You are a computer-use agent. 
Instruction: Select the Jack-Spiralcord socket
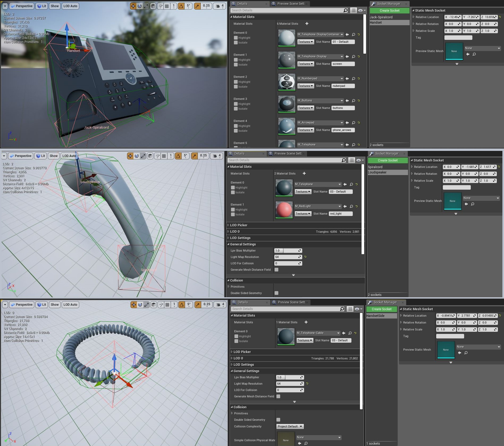click(389, 17)
